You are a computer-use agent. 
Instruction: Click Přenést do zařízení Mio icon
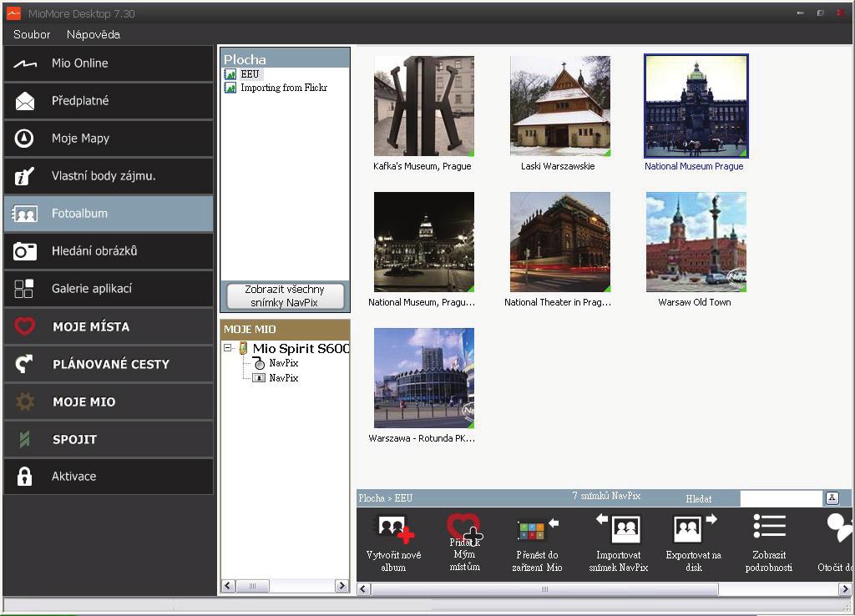point(537,529)
